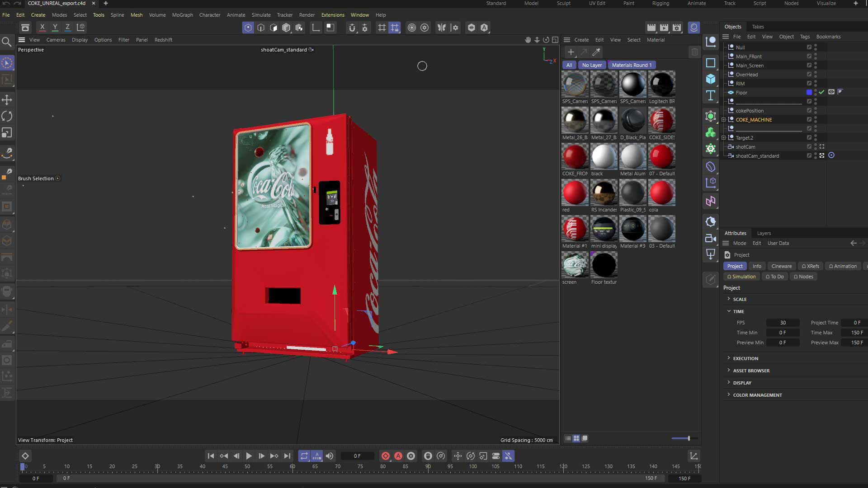Open viewport Cameras menu

tap(56, 40)
